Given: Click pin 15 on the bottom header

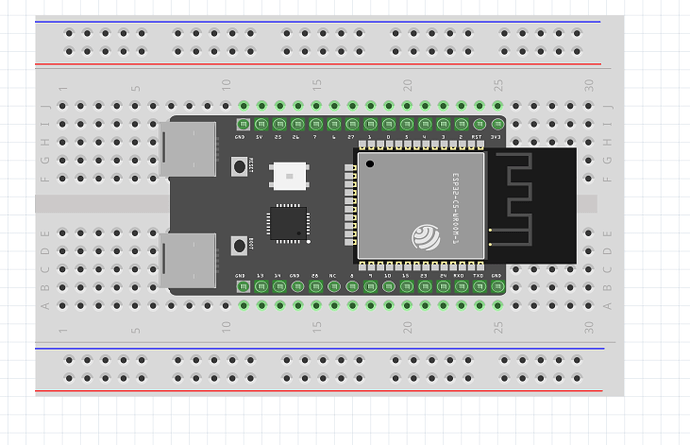Looking at the screenshot, I should point(407,287).
